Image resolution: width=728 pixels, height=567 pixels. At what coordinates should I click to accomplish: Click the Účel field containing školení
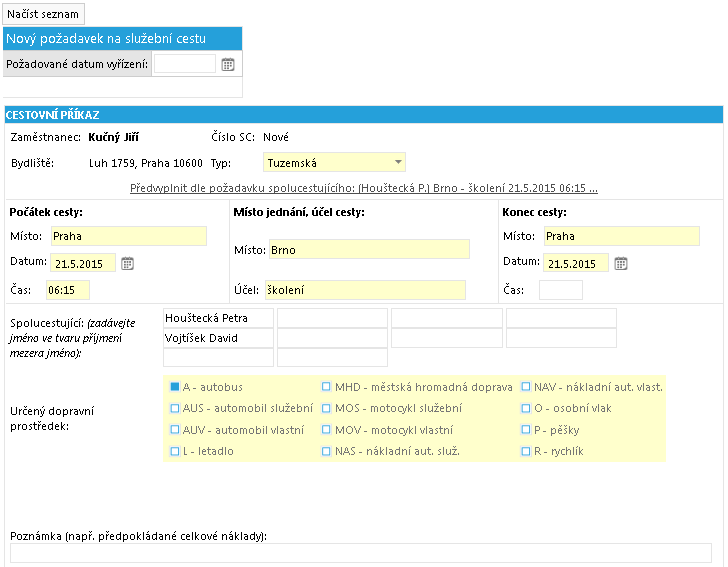click(x=365, y=290)
